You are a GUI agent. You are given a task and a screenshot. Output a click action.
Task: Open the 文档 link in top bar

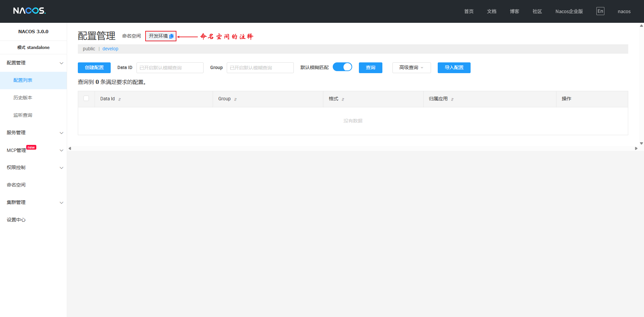(492, 11)
